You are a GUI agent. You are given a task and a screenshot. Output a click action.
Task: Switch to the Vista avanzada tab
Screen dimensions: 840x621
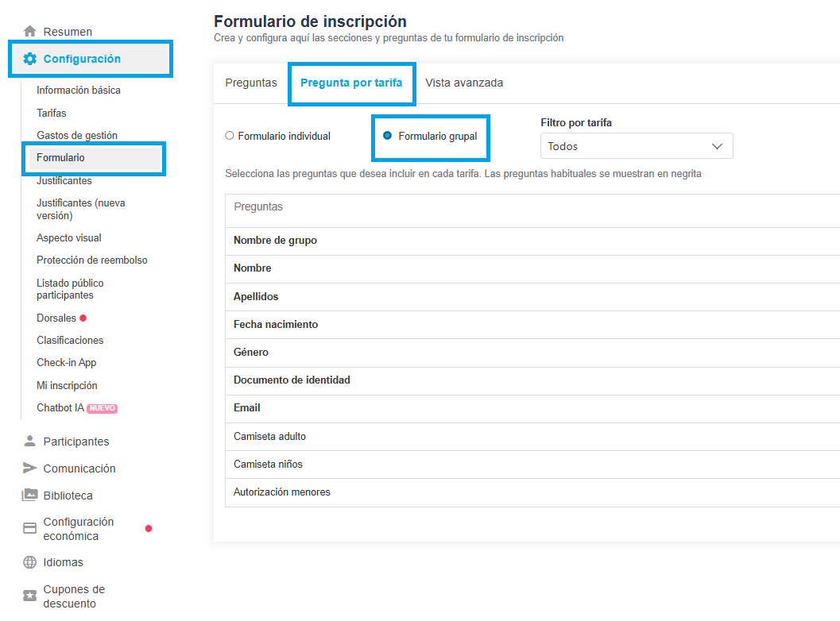click(464, 83)
